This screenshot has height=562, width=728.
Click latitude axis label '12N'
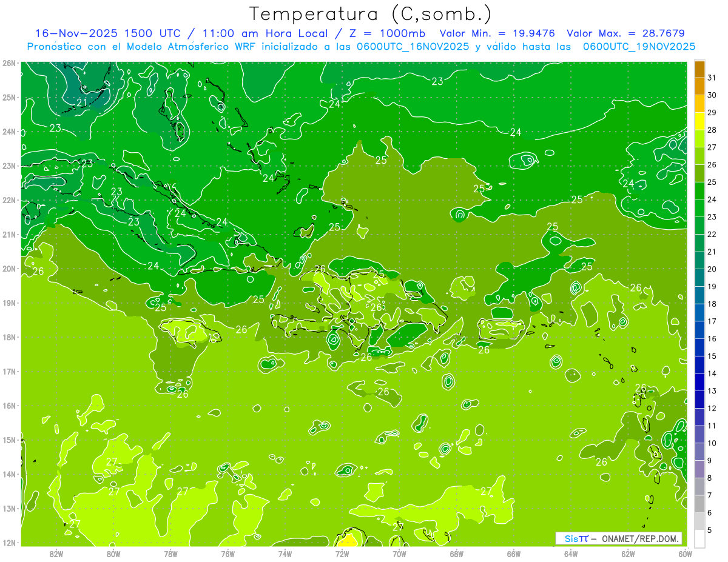click(x=9, y=543)
